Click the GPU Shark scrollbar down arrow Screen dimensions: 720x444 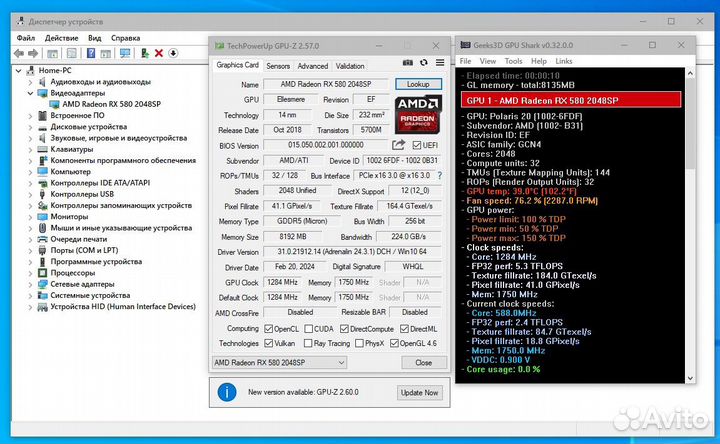pos(690,378)
